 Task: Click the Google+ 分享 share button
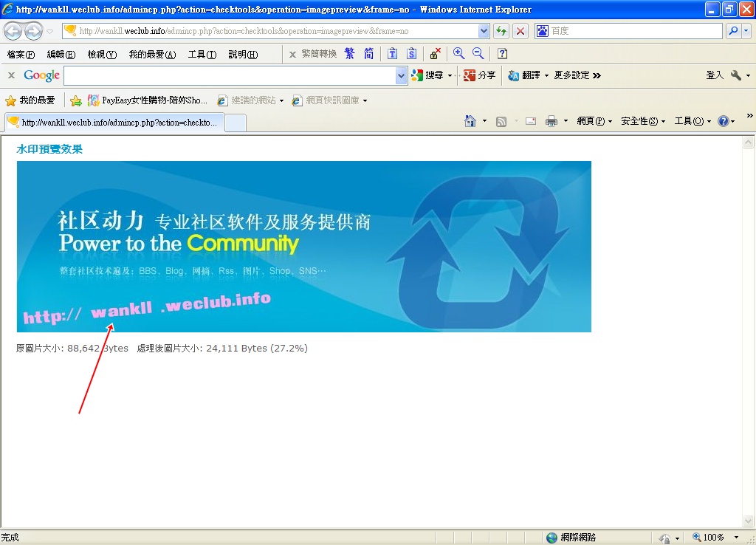coord(479,75)
